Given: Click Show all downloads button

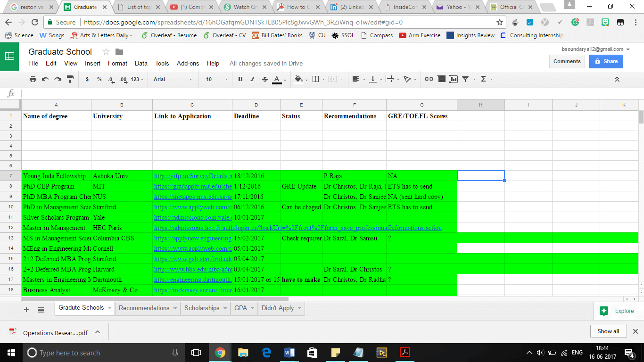Looking at the screenshot, I should point(608,331).
